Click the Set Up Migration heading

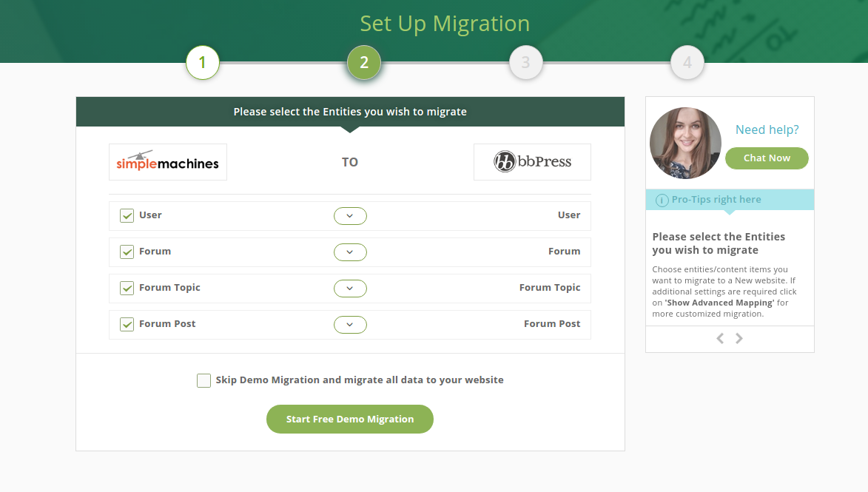click(445, 23)
